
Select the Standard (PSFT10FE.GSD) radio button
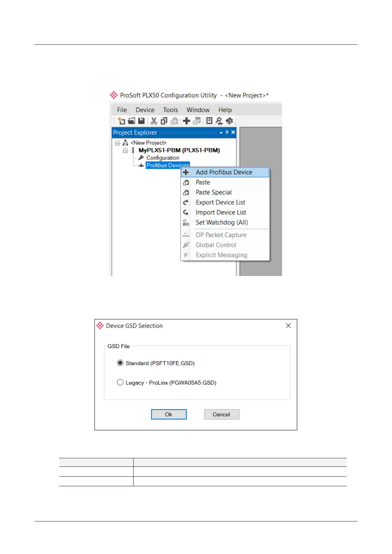pyautogui.click(x=120, y=363)
